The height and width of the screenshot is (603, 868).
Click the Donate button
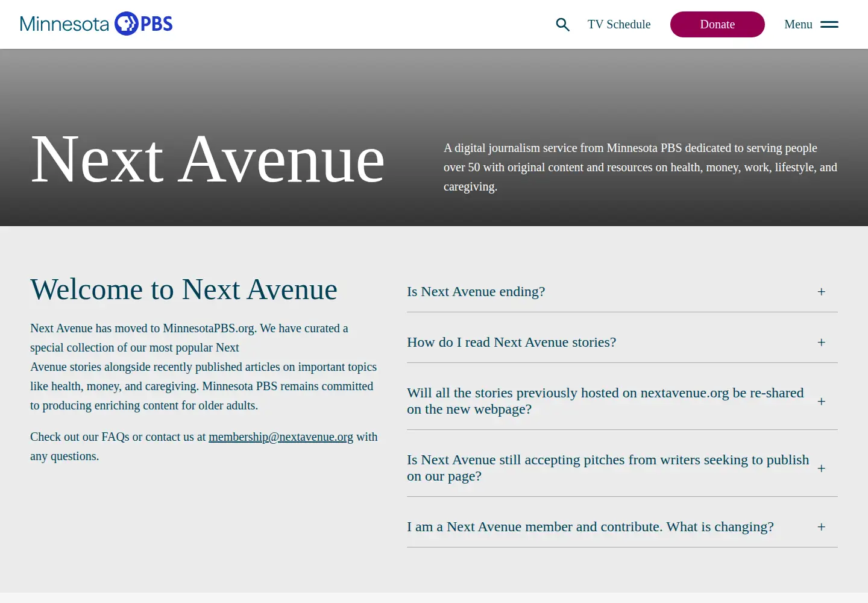pyautogui.click(x=717, y=24)
